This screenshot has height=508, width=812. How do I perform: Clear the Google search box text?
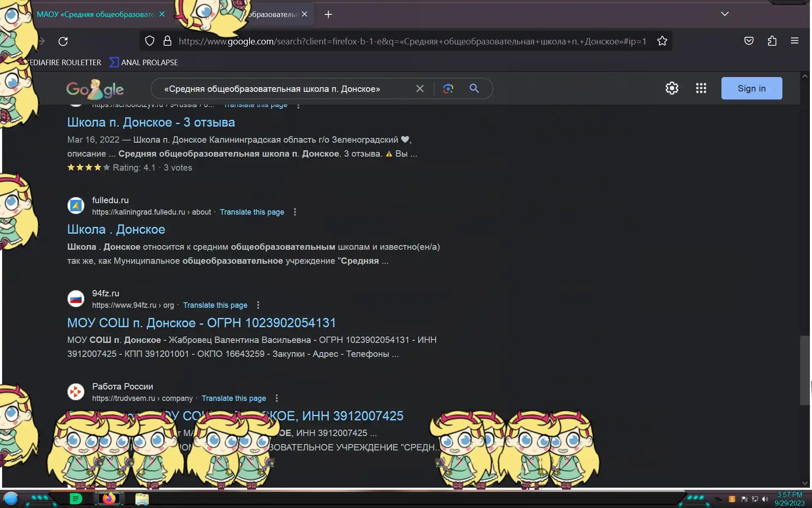[x=420, y=88]
